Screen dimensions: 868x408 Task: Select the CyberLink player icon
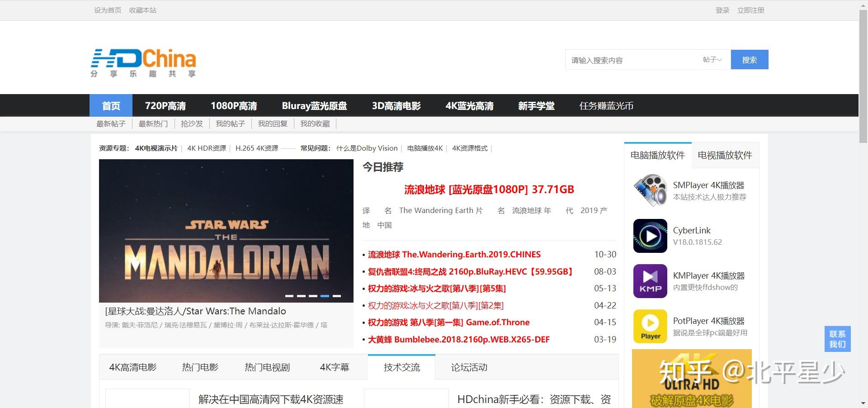click(x=650, y=236)
